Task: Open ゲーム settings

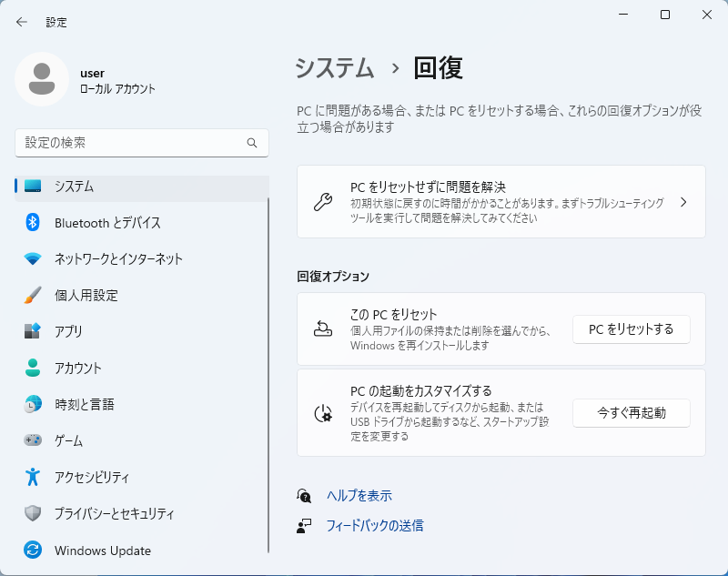Action: coord(142,440)
